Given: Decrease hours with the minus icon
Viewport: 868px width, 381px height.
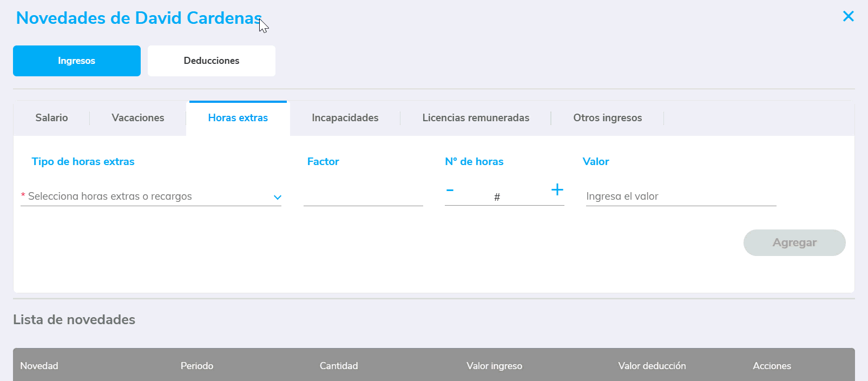Looking at the screenshot, I should [450, 190].
